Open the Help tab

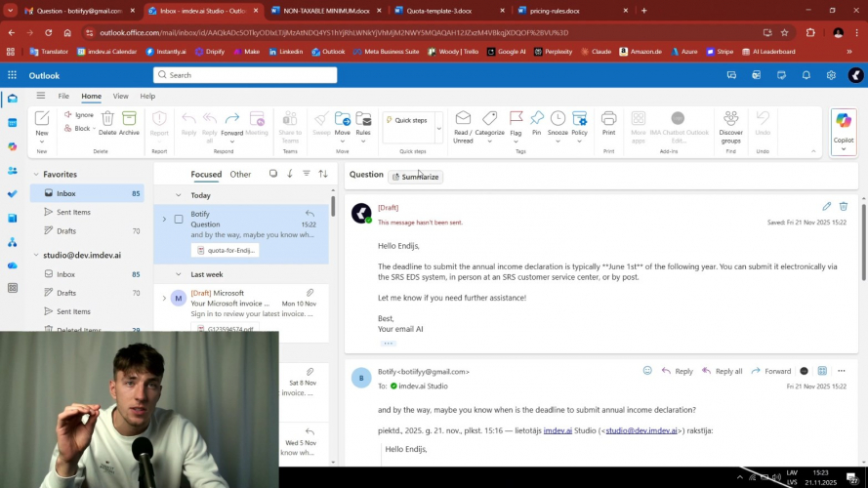[x=147, y=96]
